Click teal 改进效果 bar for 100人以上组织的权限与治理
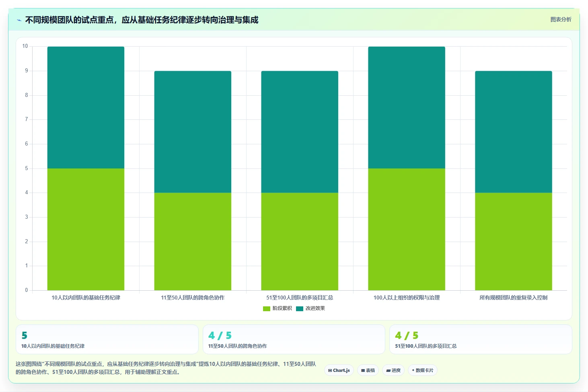This screenshot has height=392, width=588. (407, 107)
